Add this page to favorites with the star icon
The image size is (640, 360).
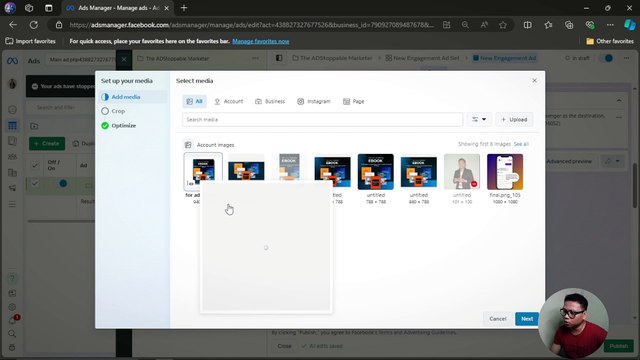point(503,25)
